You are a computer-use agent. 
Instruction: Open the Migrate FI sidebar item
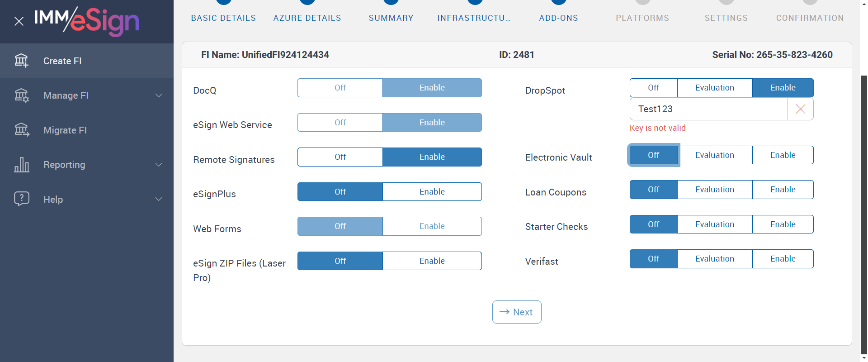tap(87, 130)
